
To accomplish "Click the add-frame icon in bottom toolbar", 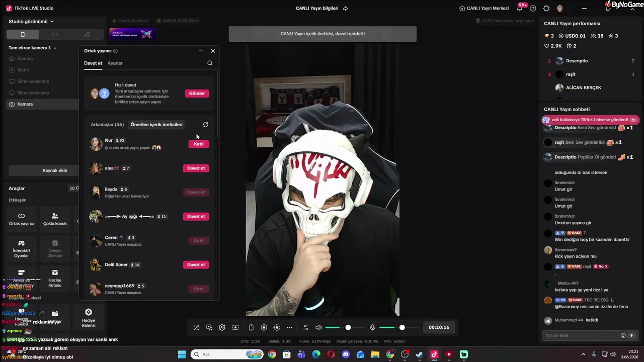I will (x=235, y=328).
